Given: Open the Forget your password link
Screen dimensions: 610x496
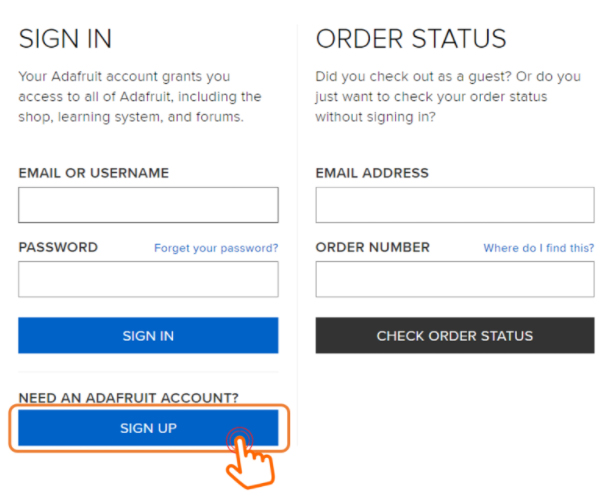Looking at the screenshot, I should (216, 248).
